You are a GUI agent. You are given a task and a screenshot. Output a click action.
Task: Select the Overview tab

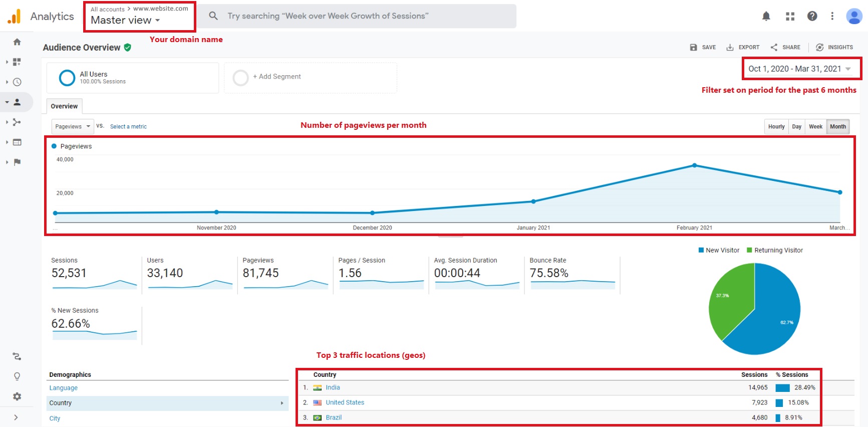(x=64, y=106)
